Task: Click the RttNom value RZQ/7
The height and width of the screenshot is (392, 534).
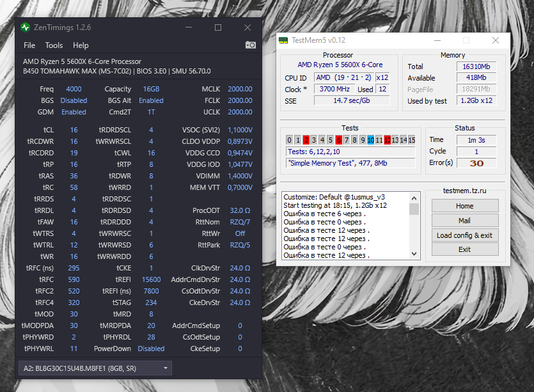Action: (240, 222)
